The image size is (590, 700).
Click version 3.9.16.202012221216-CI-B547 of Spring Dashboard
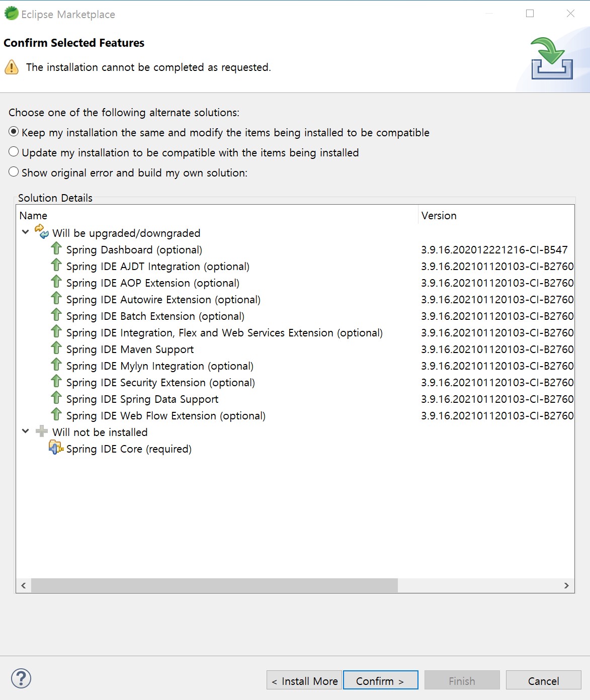(494, 250)
